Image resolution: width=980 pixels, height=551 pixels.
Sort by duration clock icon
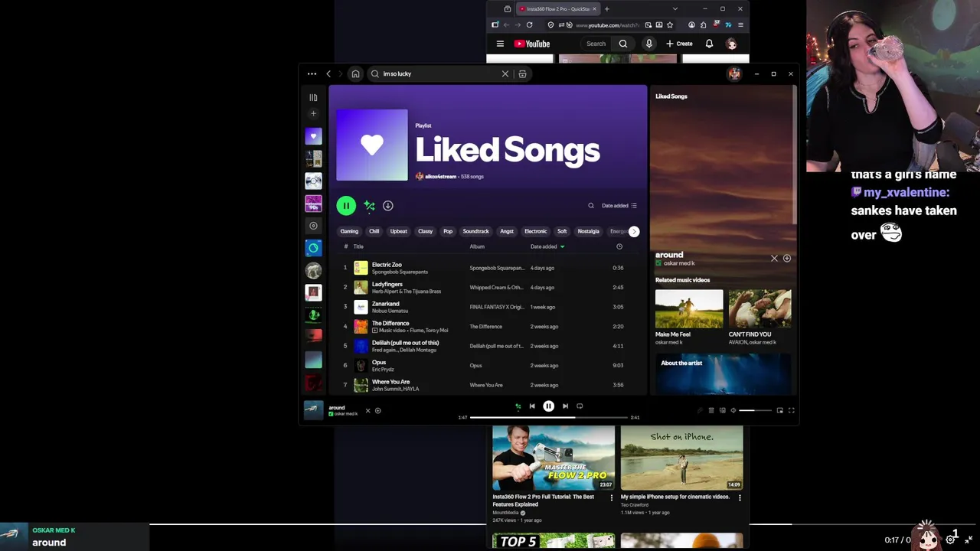[x=619, y=246]
